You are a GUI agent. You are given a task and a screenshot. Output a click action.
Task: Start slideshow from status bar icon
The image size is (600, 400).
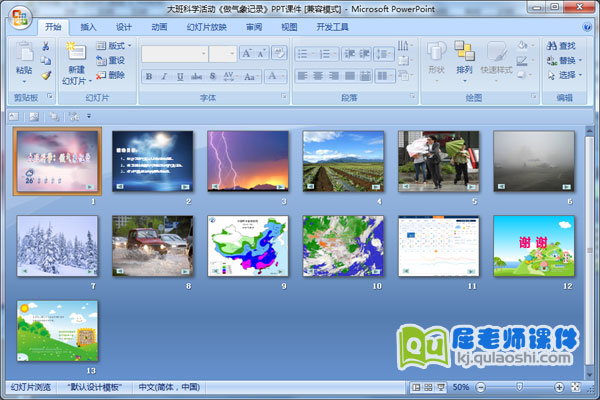(x=440, y=387)
